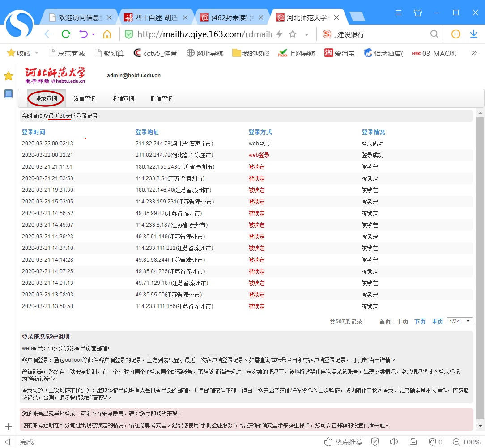
Task: Click the skin/theme shirt icon in title bar
Action: click(x=418, y=13)
